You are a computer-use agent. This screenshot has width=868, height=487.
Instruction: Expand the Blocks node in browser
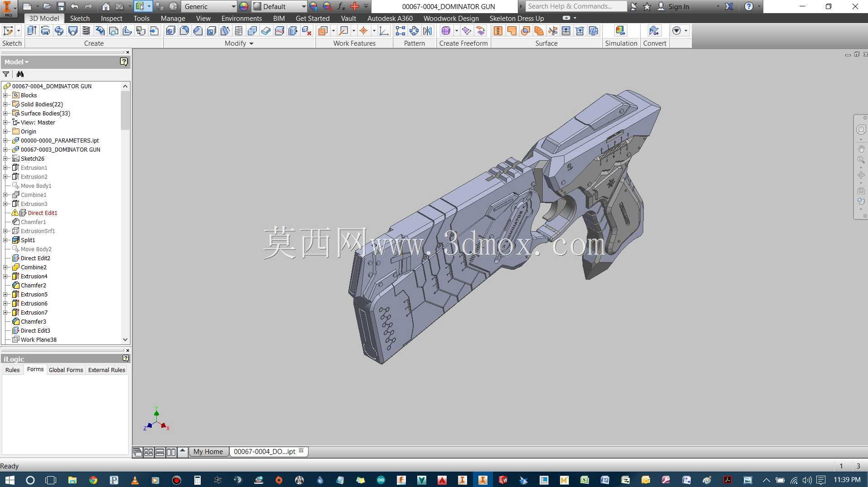click(x=5, y=95)
